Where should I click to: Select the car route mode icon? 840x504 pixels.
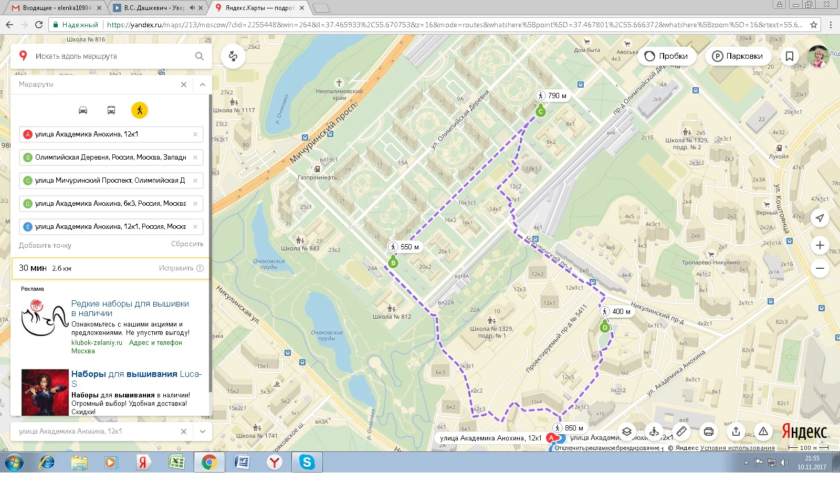click(83, 110)
